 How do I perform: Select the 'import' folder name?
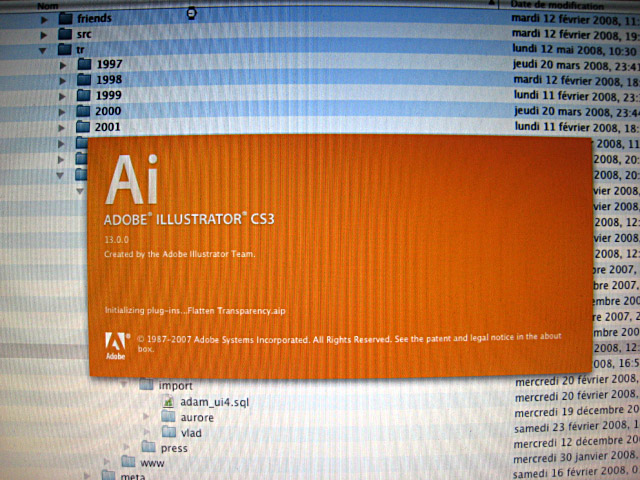coord(175,386)
